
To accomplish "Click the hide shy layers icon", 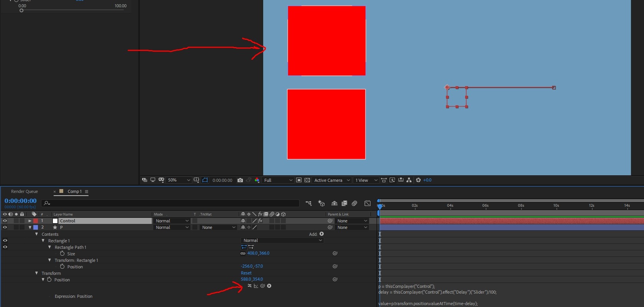I will [334, 203].
